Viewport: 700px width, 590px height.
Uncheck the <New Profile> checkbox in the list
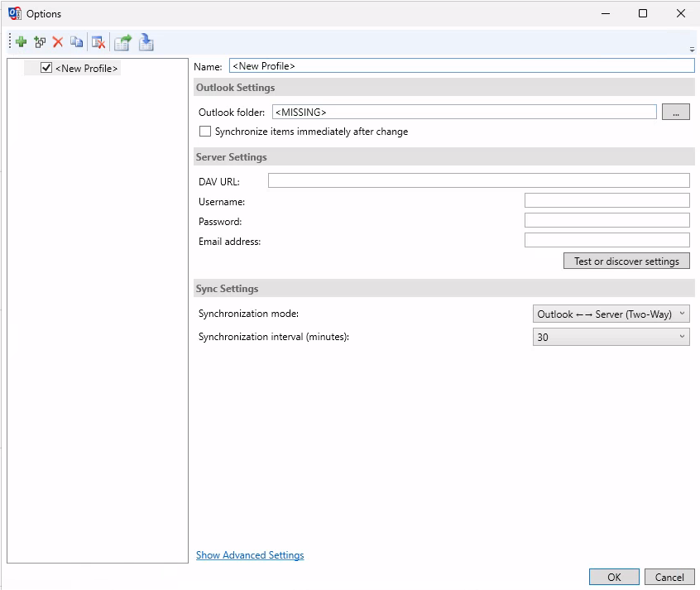pos(46,69)
